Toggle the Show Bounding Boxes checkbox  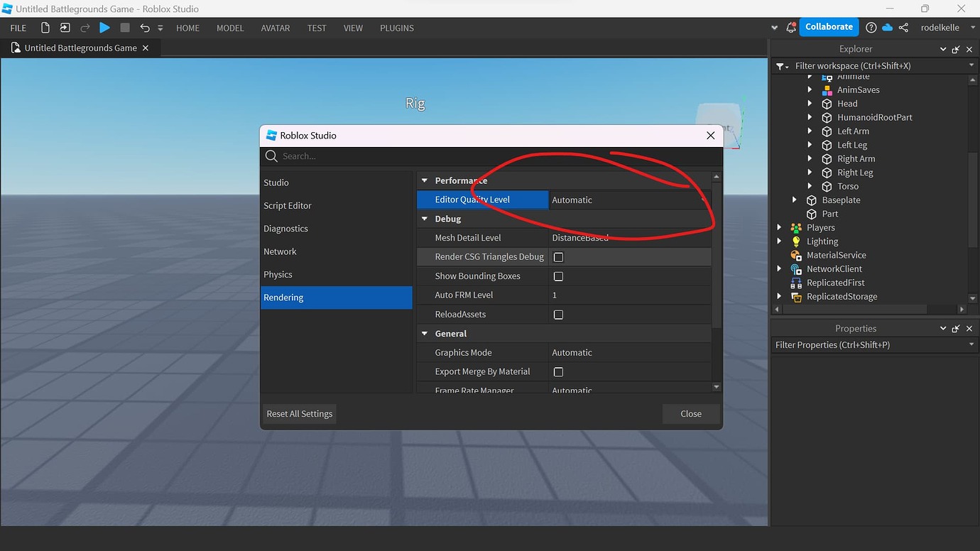(x=558, y=276)
